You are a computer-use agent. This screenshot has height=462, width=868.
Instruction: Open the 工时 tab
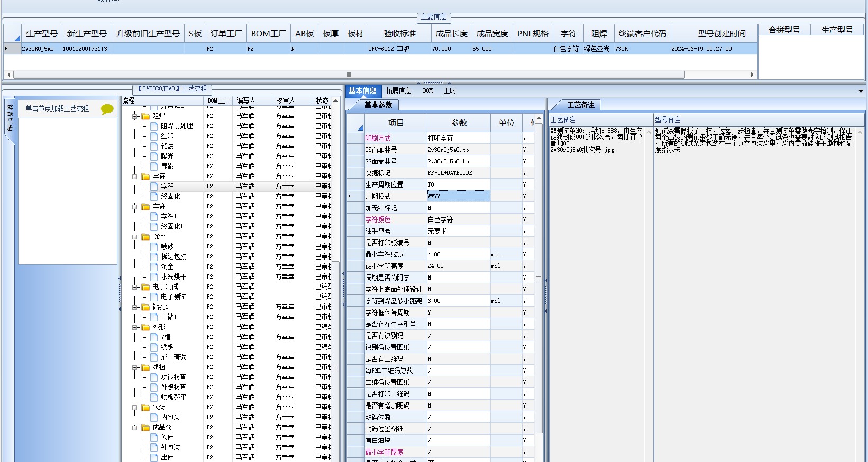pyautogui.click(x=450, y=90)
